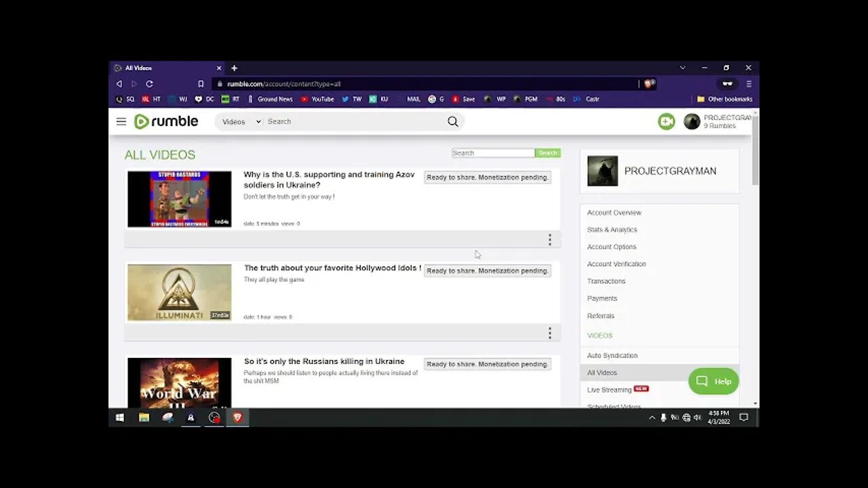This screenshot has height=488, width=868.
Task: Open Account Verification in sidebar
Action: click(x=616, y=264)
